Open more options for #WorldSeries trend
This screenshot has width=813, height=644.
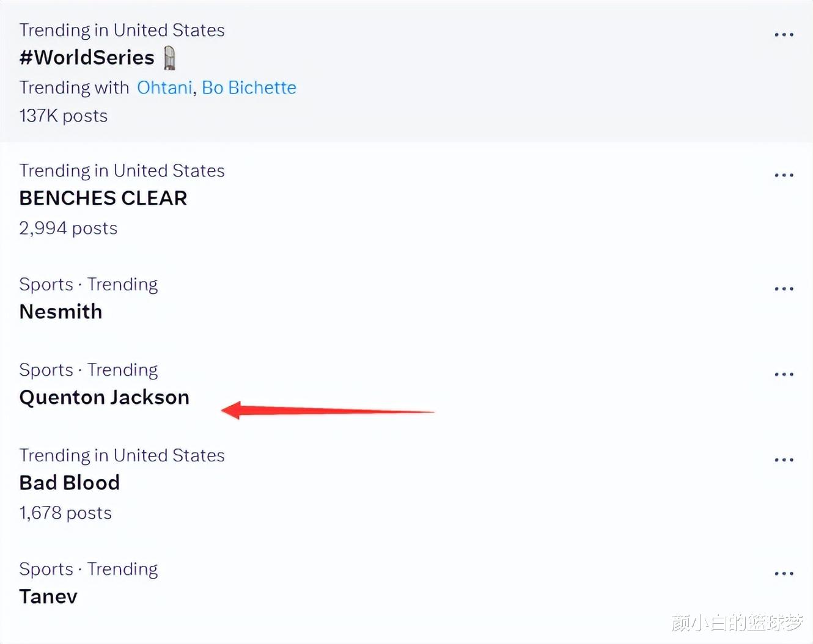click(784, 35)
